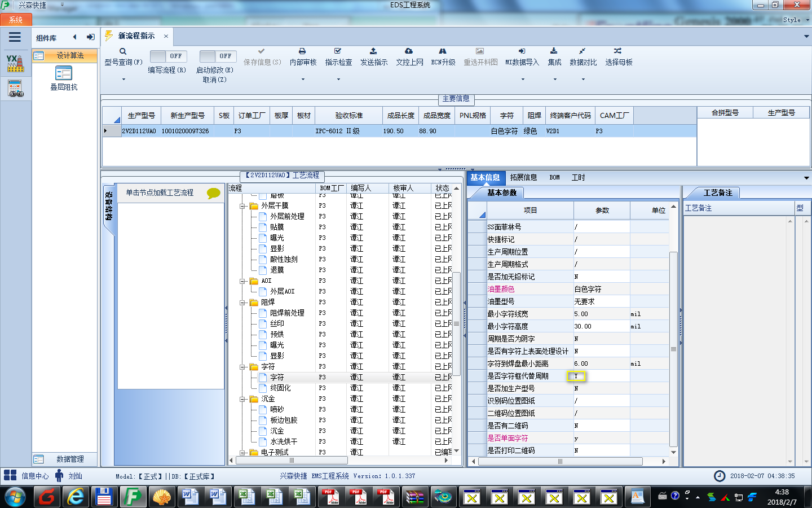
Task: Click the 生产型号 column header
Action: coord(141,115)
